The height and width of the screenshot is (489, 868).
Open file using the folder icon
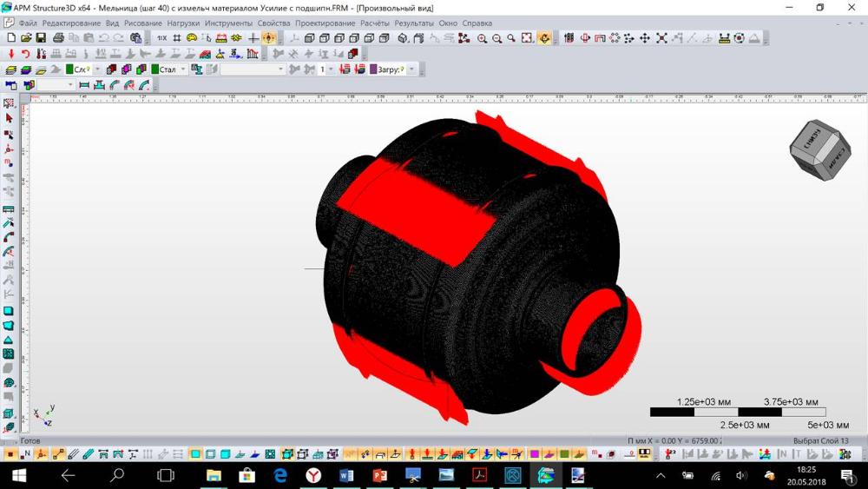coord(26,38)
